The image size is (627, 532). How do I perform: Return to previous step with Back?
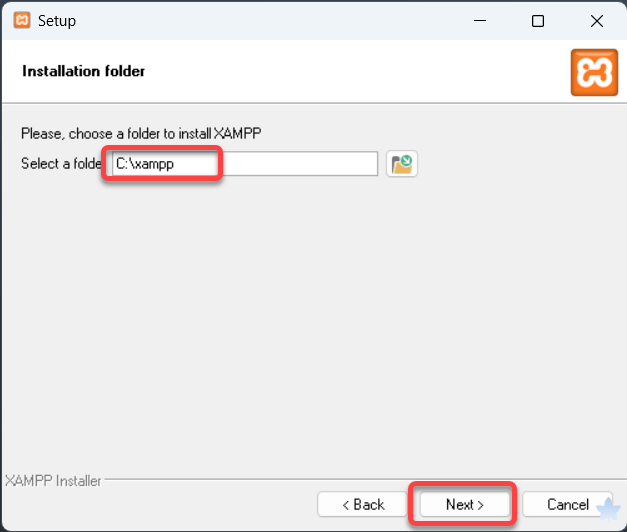(x=363, y=504)
